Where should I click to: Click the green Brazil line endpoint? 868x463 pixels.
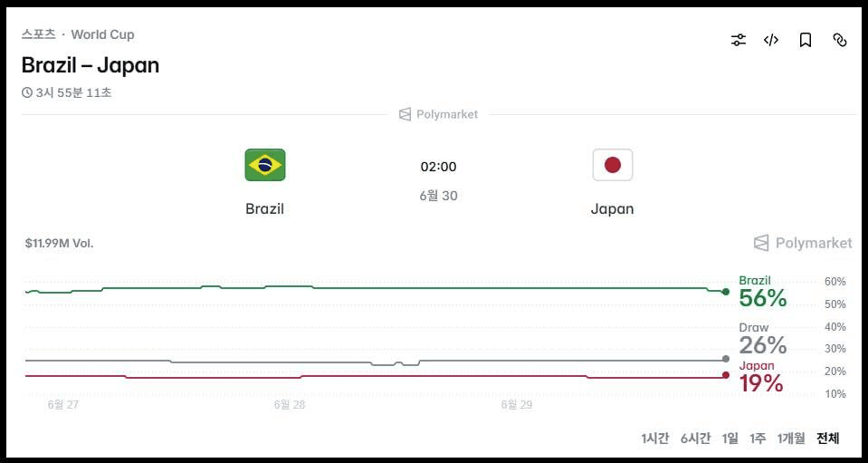click(726, 292)
